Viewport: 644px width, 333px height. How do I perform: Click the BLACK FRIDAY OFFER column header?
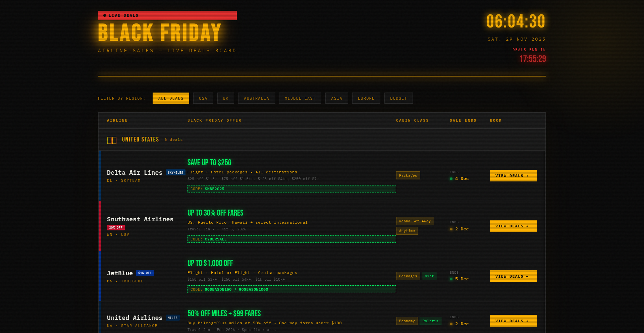coord(214,120)
